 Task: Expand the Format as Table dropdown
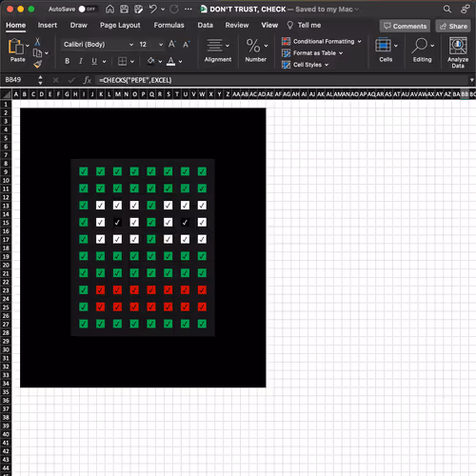point(341,53)
